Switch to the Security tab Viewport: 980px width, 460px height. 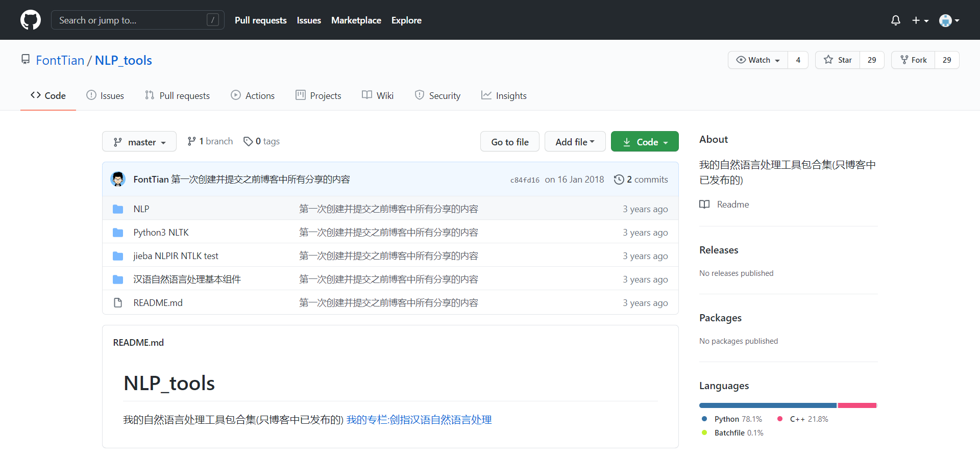[x=437, y=95]
